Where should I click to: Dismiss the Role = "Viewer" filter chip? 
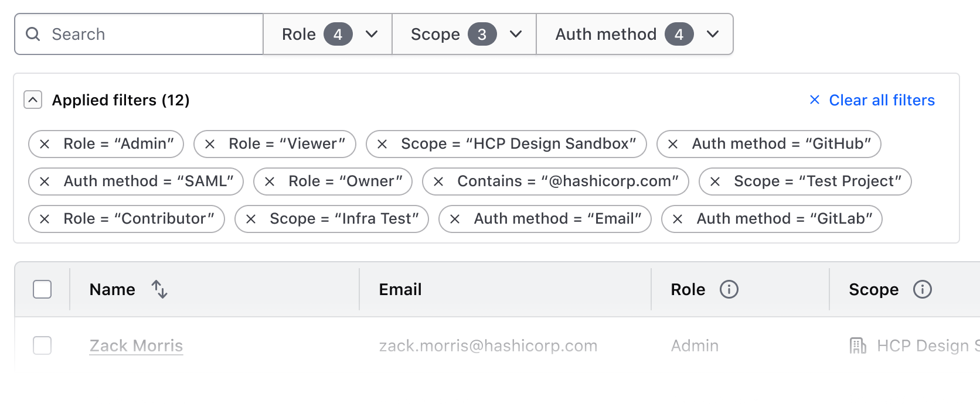[x=210, y=144]
